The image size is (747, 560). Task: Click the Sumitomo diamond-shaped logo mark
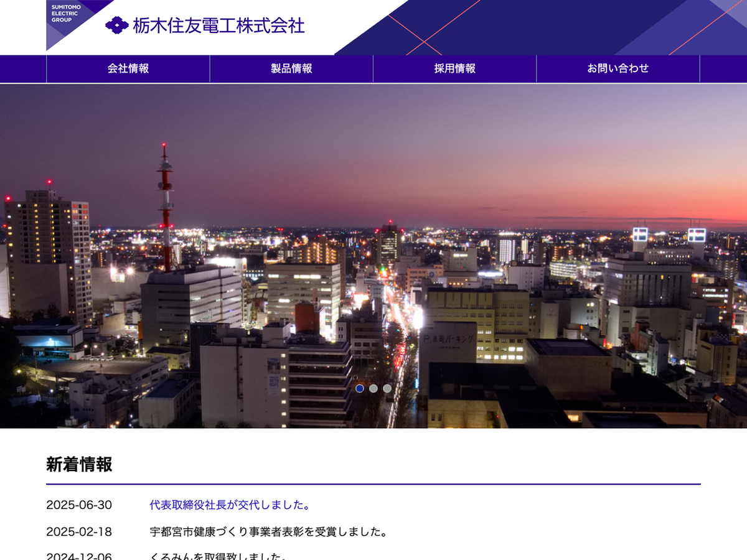116,26
